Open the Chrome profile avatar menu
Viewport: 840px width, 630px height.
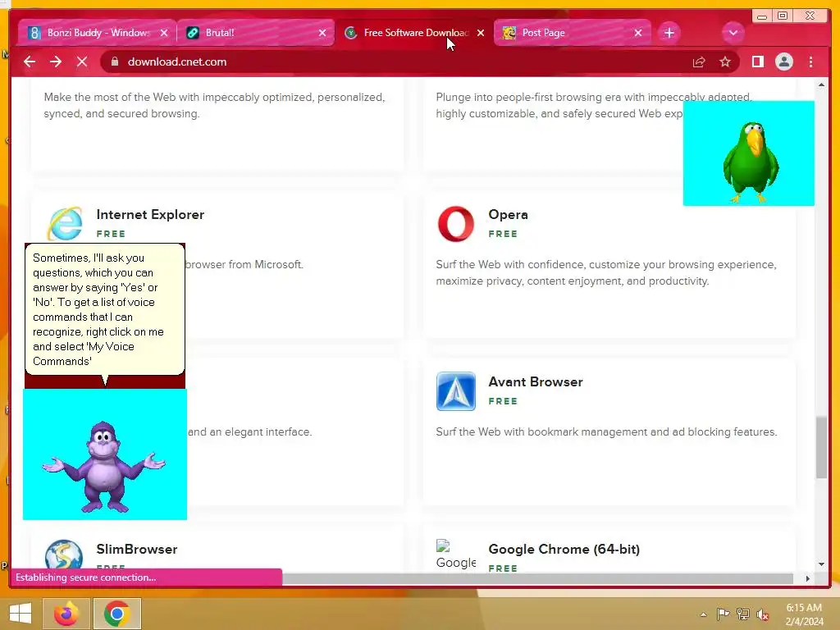point(783,62)
